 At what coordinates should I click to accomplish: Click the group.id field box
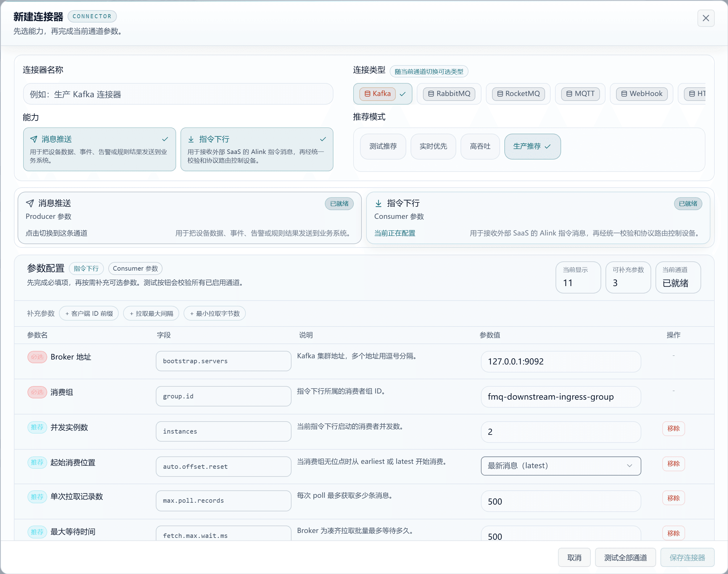[x=223, y=396]
